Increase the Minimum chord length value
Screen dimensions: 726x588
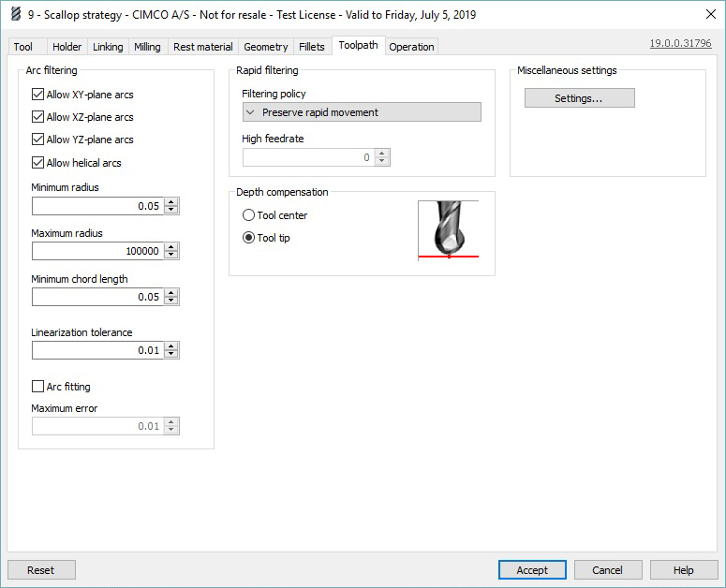[171, 293]
